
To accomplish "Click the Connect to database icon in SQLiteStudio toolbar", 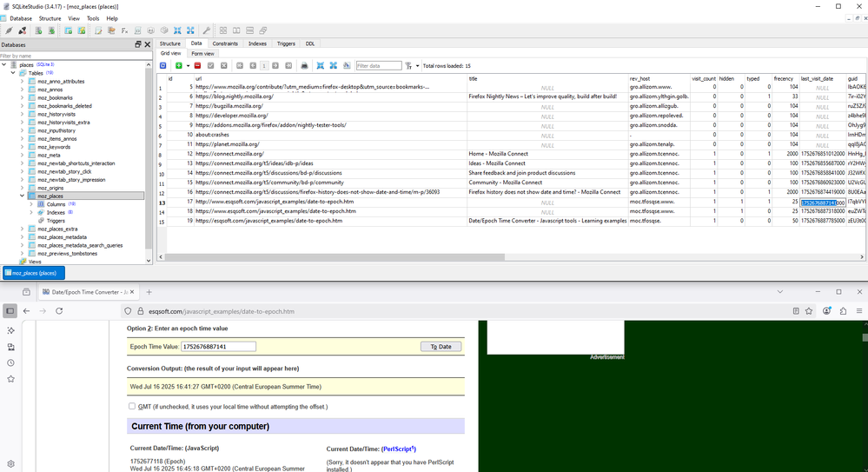I will point(10,30).
